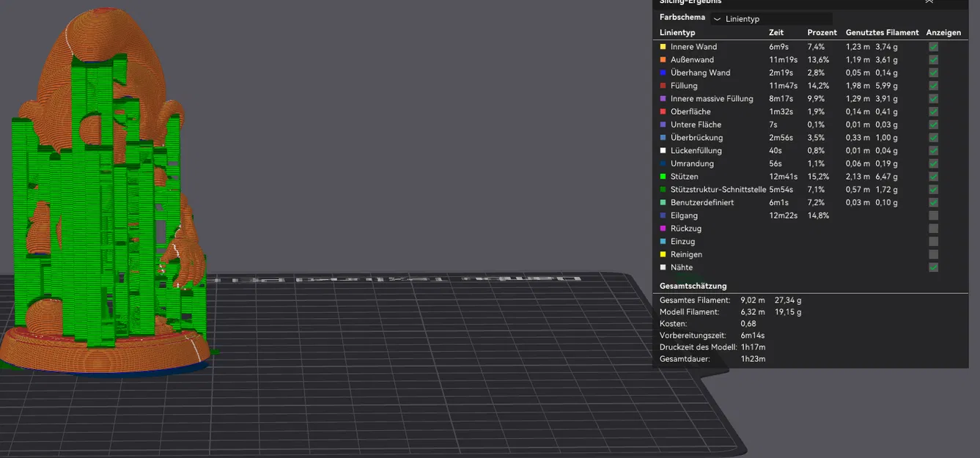Screen dimensions: 980x458
Task: Click the Eilgang percentage 14,8%
Action: 819,215
